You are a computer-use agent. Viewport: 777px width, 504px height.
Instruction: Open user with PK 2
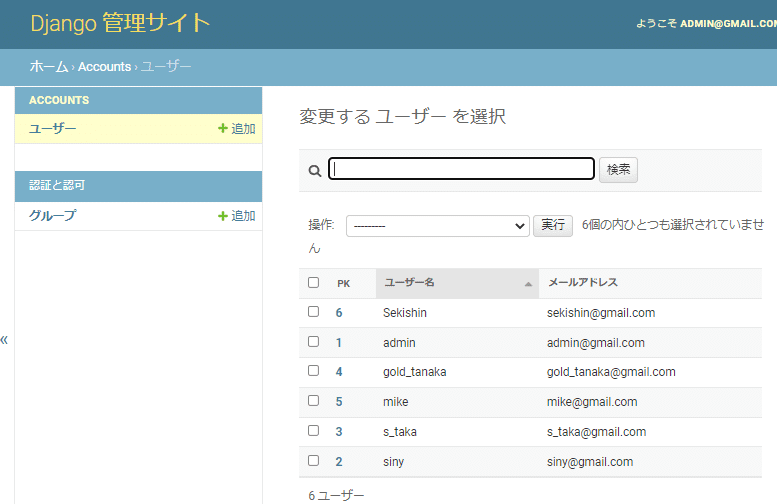pyautogui.click(x=339, y=462)
